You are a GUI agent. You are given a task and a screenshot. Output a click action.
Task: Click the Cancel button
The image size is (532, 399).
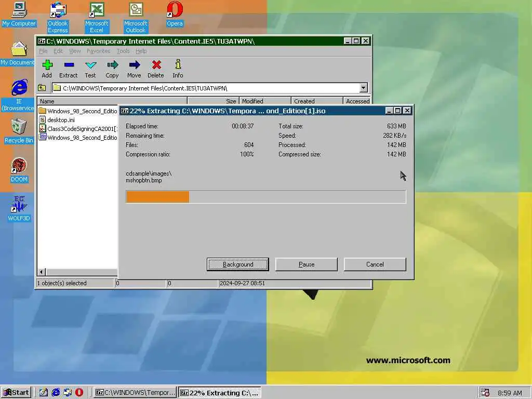coord(375,264)
